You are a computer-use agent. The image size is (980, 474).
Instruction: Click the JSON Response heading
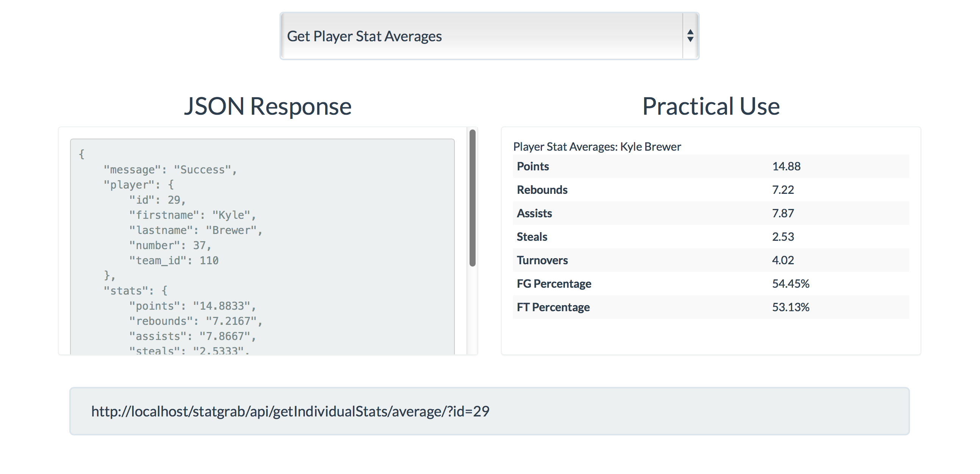268,106
